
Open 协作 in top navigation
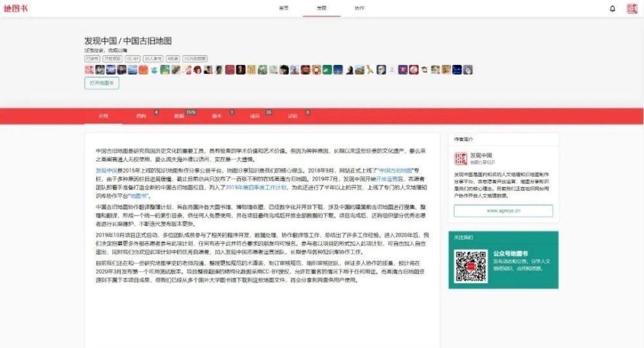pos(359,8)
